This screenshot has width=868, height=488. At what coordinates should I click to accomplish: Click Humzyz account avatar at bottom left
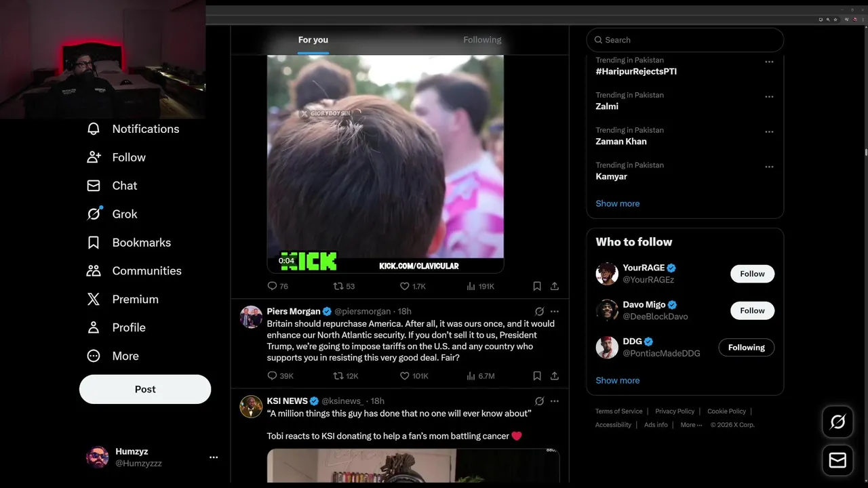click(x=98, y=457)
